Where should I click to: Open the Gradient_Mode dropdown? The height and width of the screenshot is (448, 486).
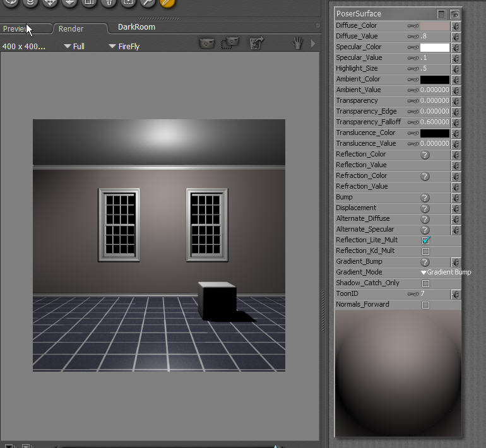[446, 273]
